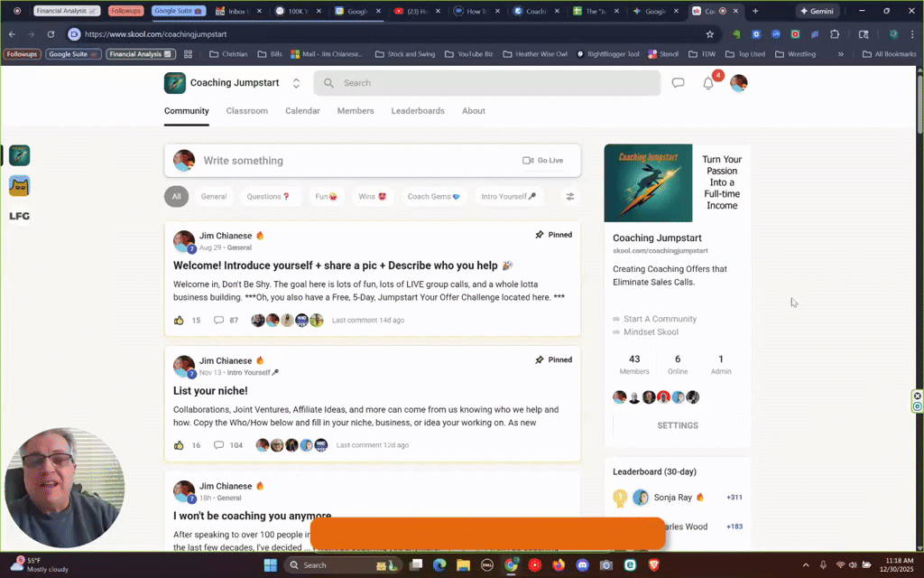Filter posts by General category
924x578 pixels.
tap(213, 196)
